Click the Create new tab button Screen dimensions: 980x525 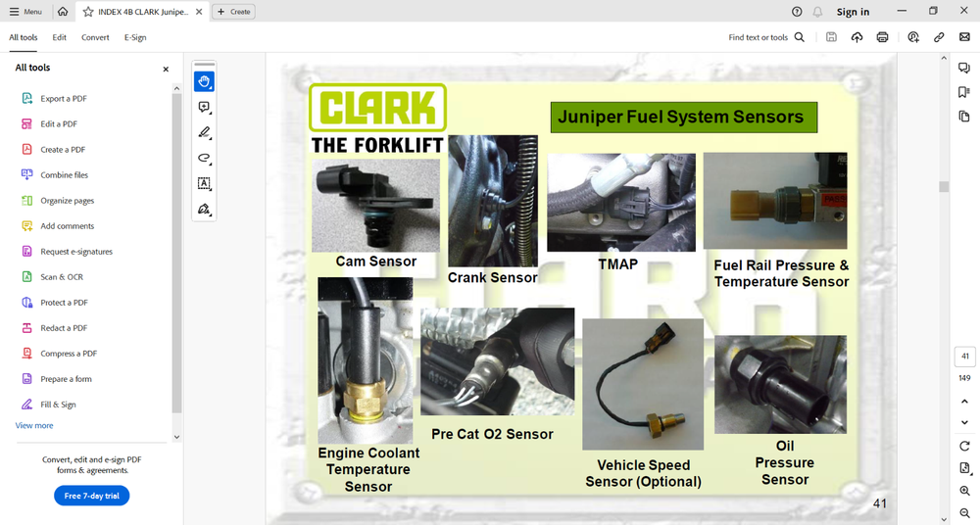234,11
